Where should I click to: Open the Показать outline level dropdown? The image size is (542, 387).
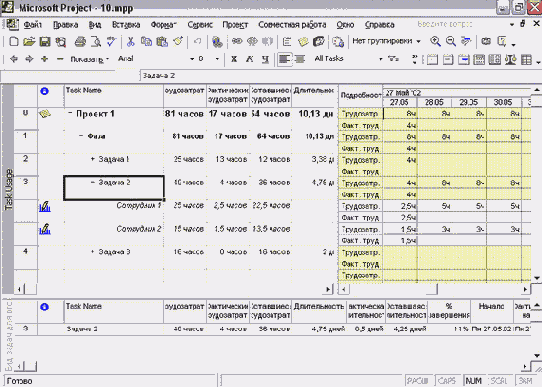90,59
